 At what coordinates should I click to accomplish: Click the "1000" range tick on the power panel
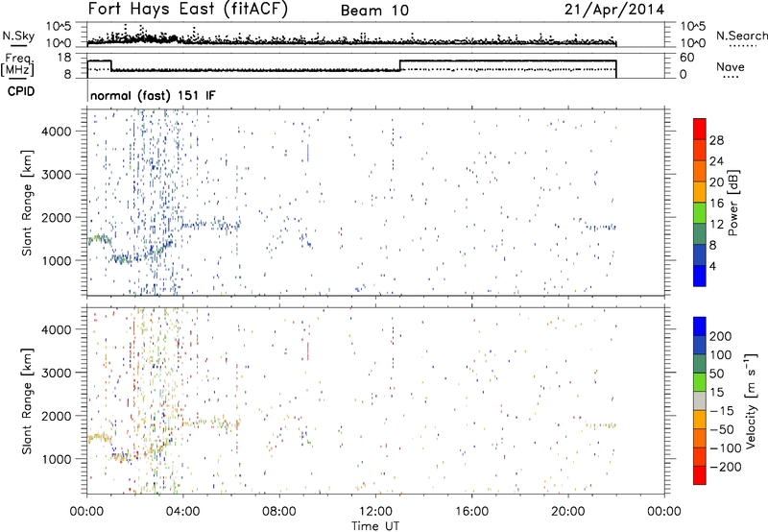tap(56, 260)
